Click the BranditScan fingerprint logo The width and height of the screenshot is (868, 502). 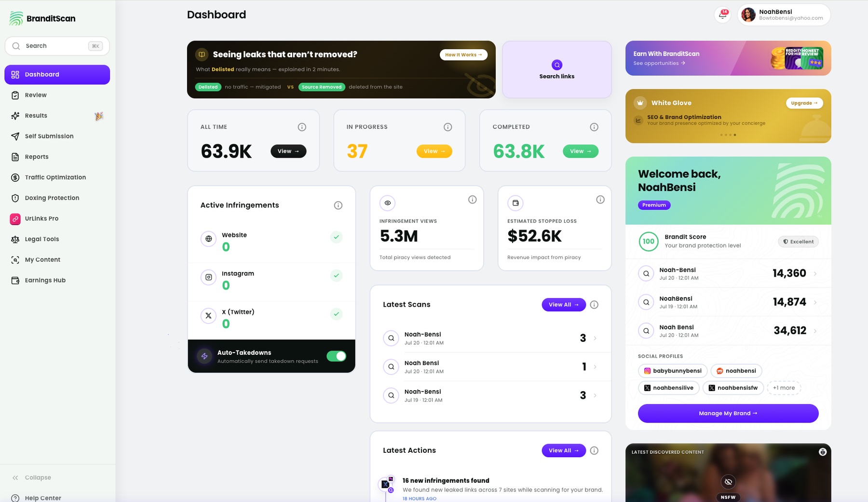[x=16, y=18]
